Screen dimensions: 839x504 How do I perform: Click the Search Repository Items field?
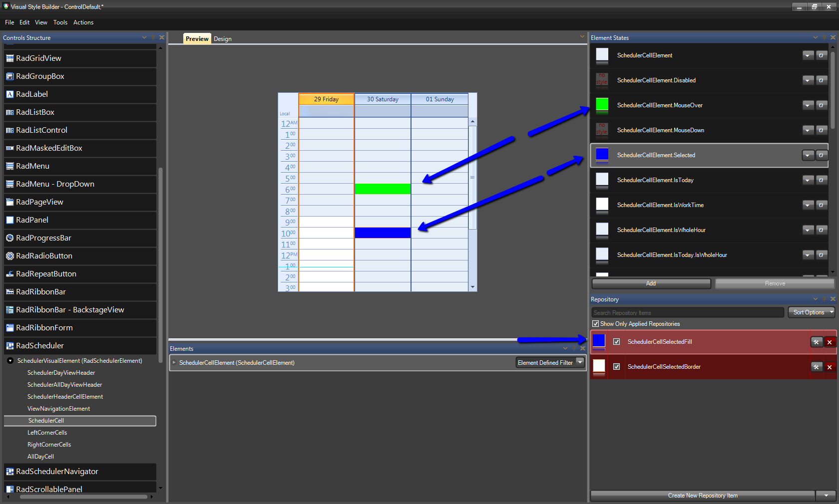pos(688,312)
